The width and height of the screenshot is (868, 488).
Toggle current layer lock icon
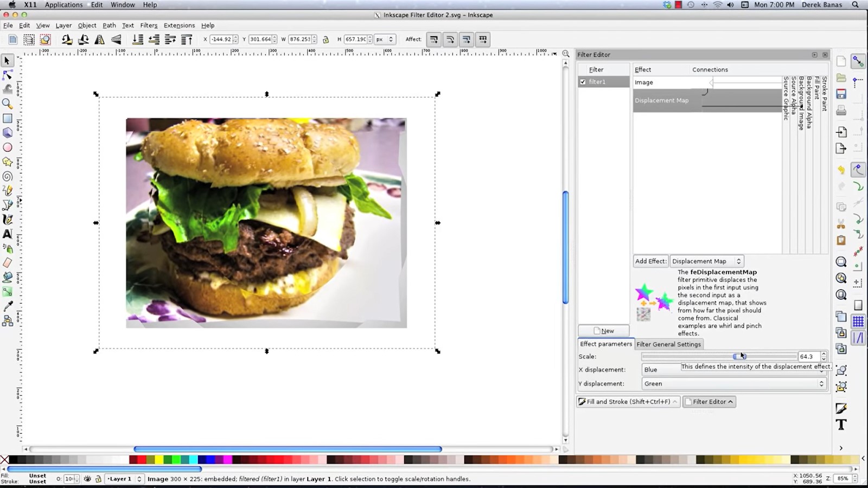(98, 479)
